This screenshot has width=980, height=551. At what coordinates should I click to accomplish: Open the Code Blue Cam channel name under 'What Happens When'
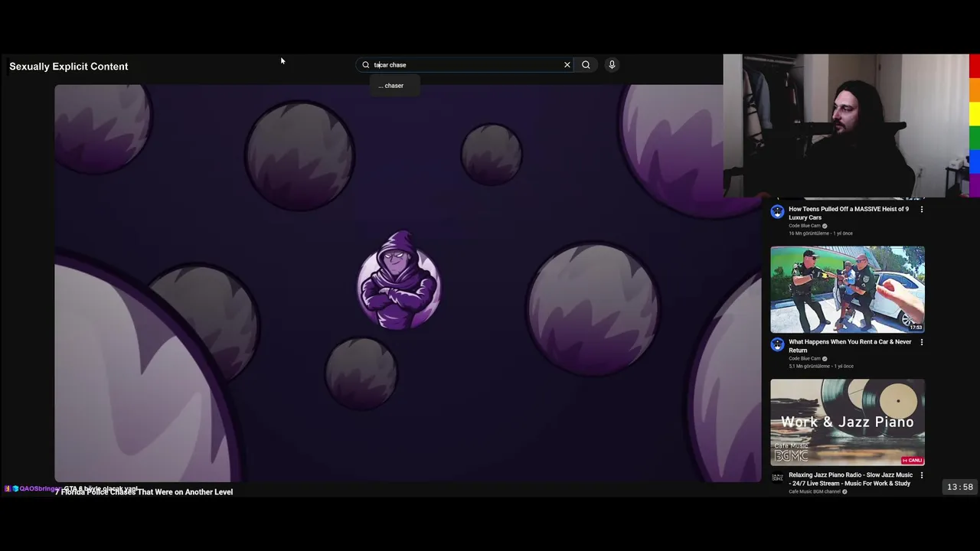tap(805, 359)
